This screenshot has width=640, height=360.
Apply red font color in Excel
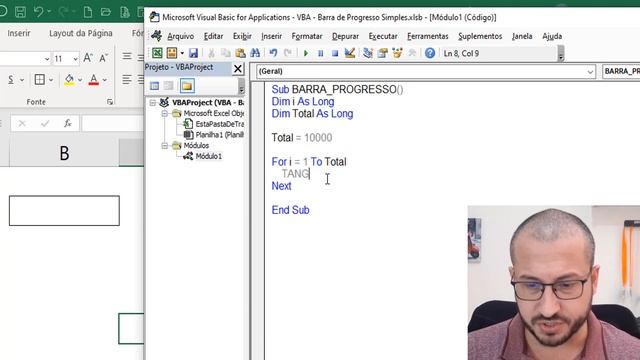click(94, 80)
